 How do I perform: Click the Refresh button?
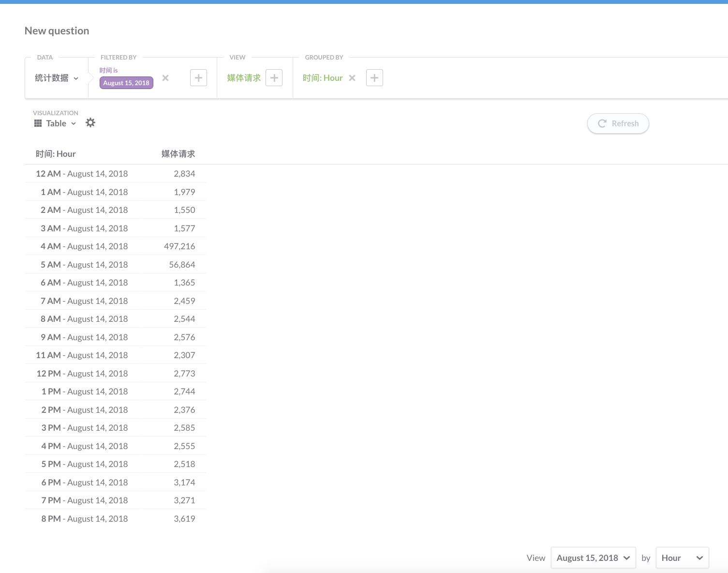tap(618, 123)
